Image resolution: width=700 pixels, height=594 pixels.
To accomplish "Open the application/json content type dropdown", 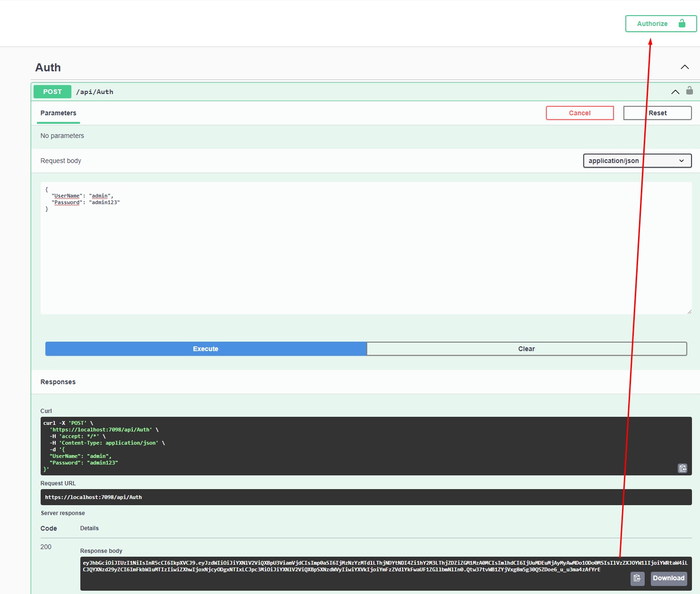I will (x=637, y=161).
